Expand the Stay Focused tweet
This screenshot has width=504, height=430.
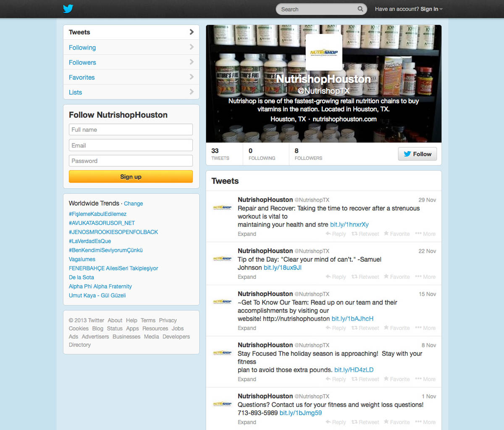pyautogui.click(x=247, y=379)
